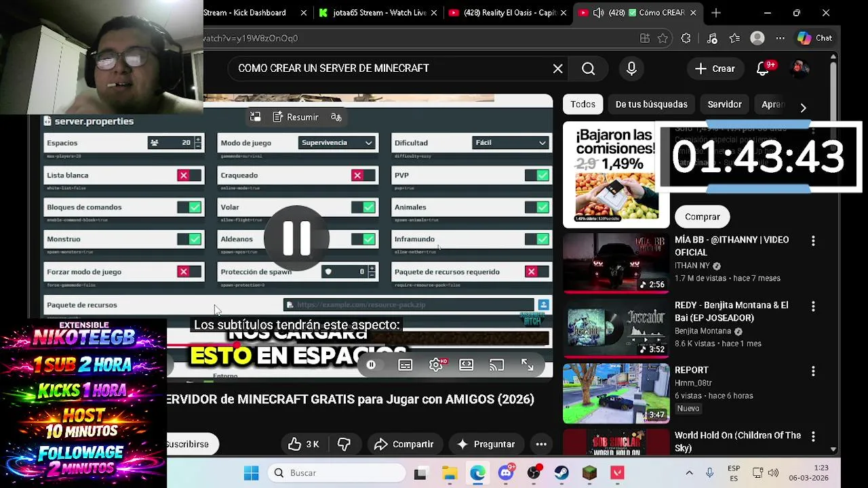Open the Dificultad Fácil dropdown

point(511,143)
